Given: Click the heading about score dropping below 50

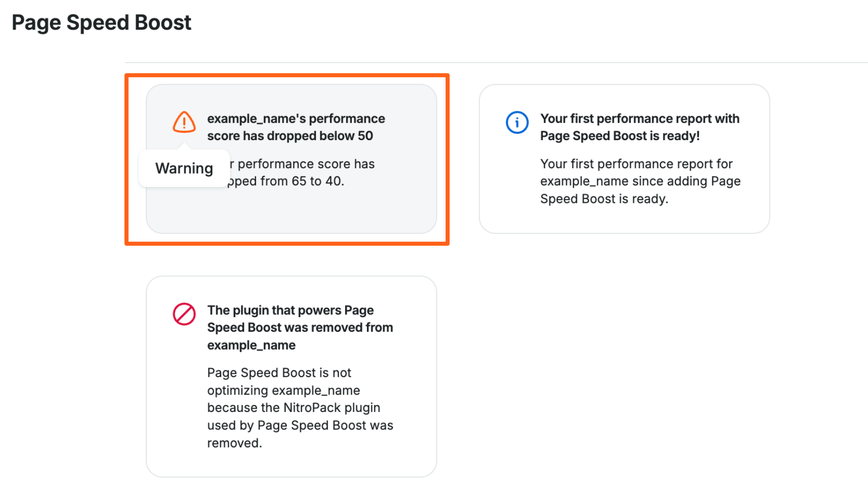Looking at the screenshot, I should pos(295,126).
